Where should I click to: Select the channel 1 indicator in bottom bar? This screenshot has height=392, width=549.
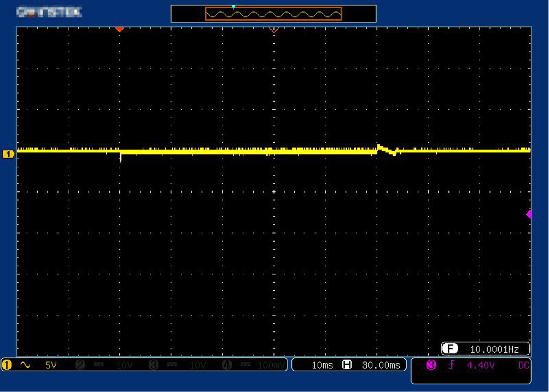coord(7,365)
